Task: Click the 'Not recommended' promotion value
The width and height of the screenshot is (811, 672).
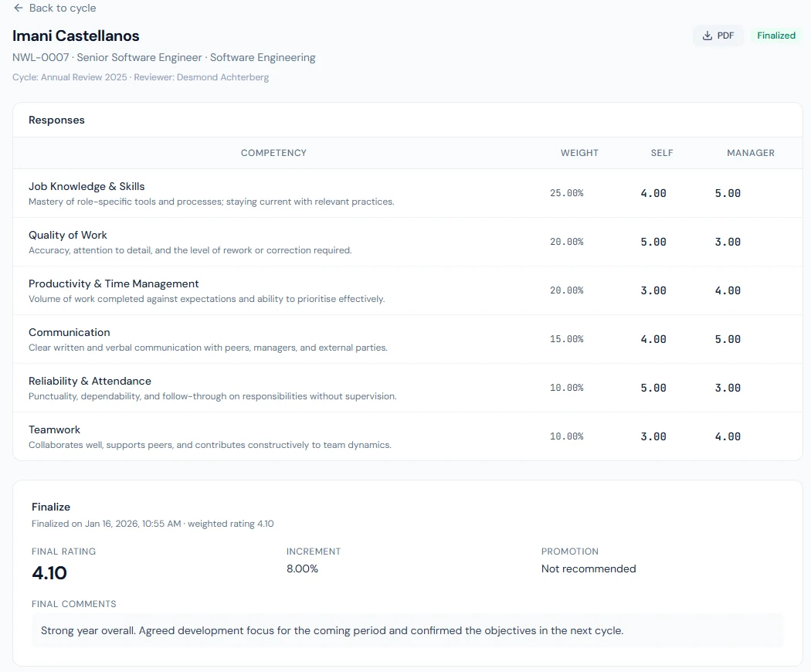Action: (x=589, y=568)
